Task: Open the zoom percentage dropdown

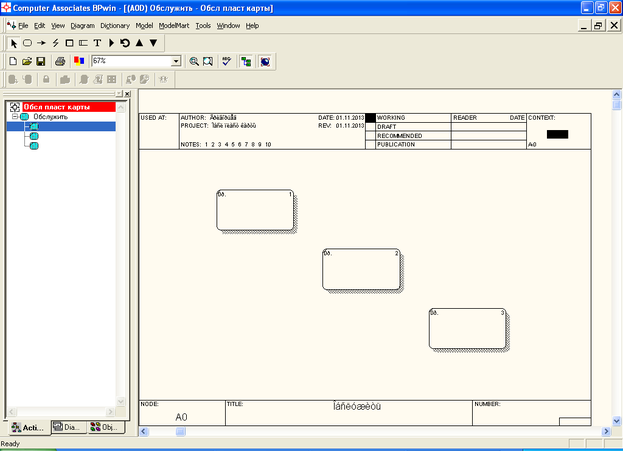Action: coord(176,61)
